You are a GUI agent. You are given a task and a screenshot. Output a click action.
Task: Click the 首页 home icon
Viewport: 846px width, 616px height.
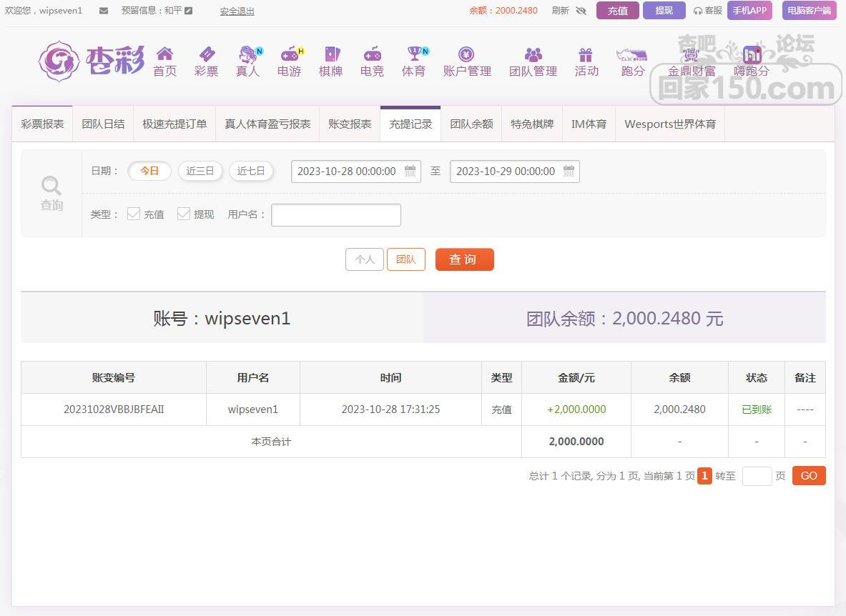tap(164, 54)
